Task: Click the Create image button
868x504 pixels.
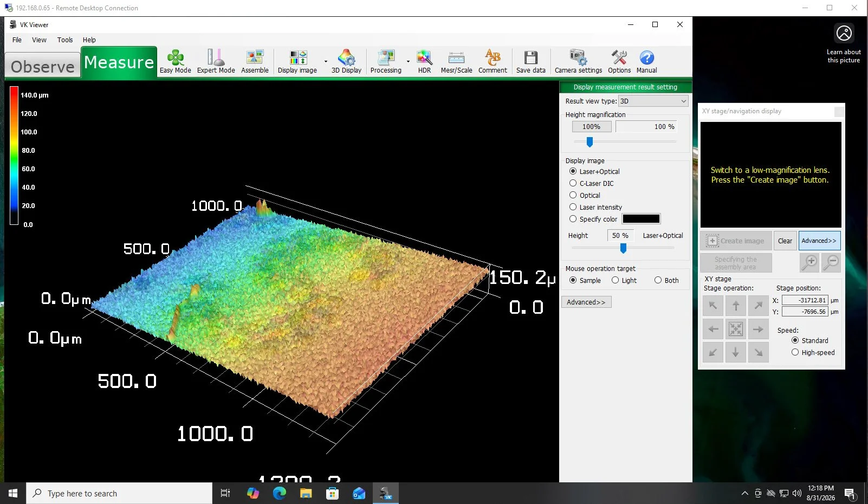Action: coord(736,241)
